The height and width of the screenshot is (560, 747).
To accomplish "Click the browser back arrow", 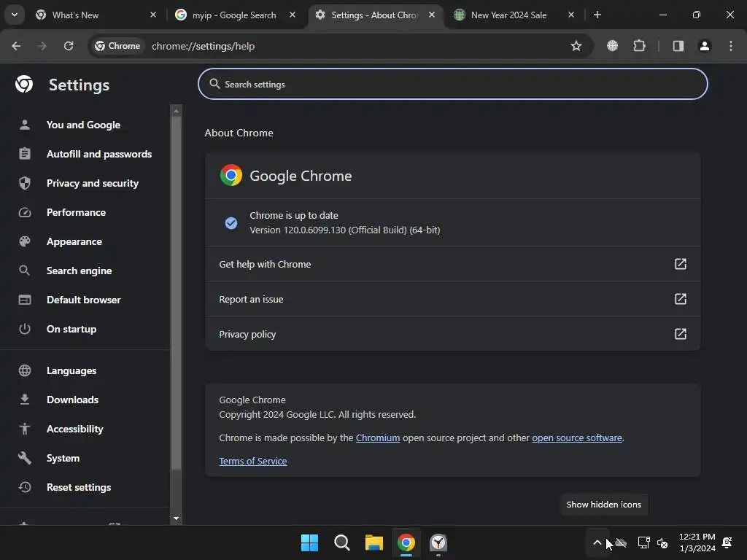I will (x=16, y=46).
